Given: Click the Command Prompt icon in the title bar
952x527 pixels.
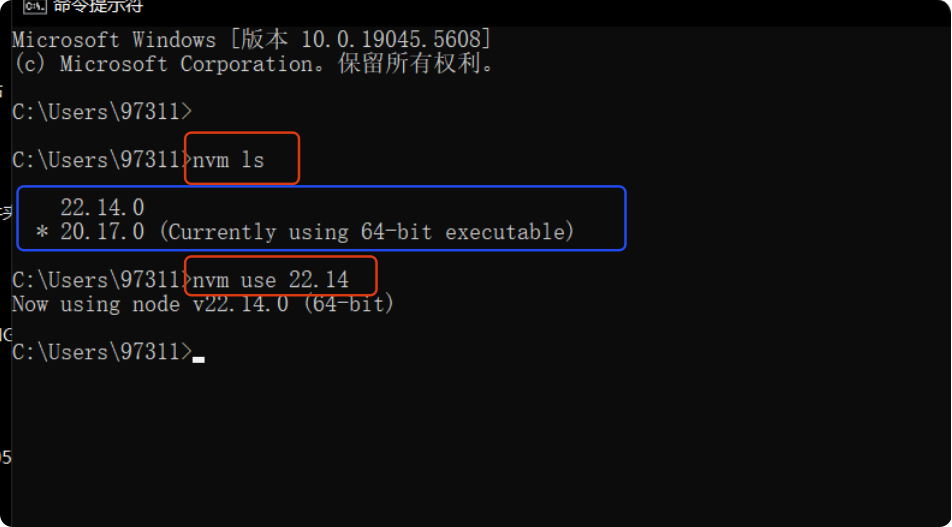Looking at the screenshot, I should pos(39,6).
